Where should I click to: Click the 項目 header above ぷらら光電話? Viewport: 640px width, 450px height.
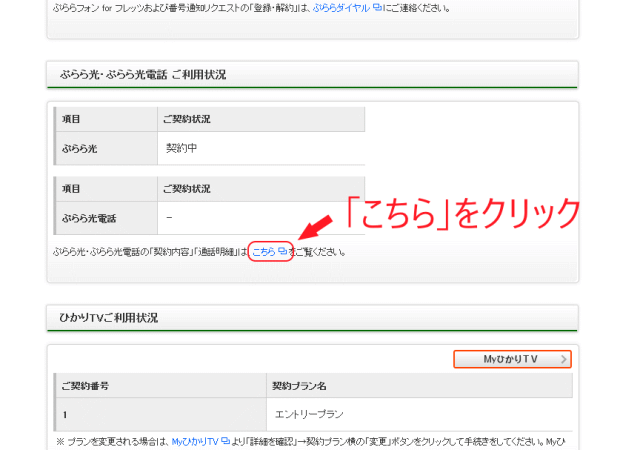click(x=106, y=189)
